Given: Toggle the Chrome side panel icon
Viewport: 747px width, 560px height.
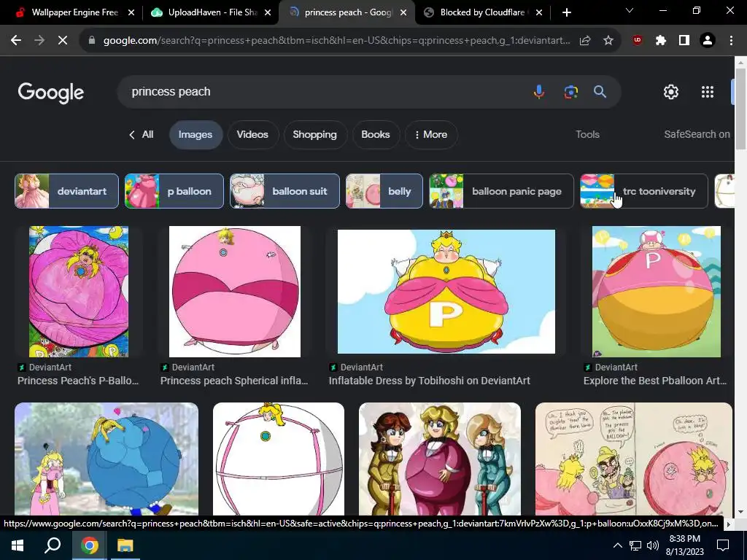Looking at the screenshot, I should 684,41.
